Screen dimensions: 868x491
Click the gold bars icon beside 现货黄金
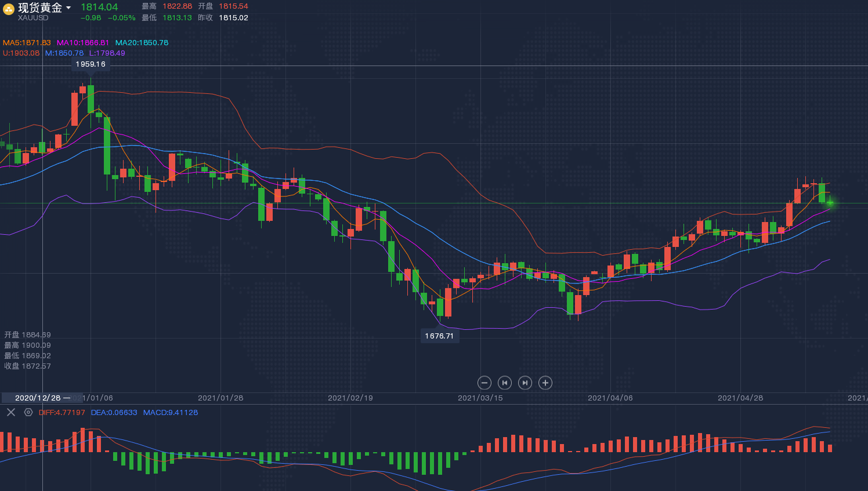[x=9, y=9]
